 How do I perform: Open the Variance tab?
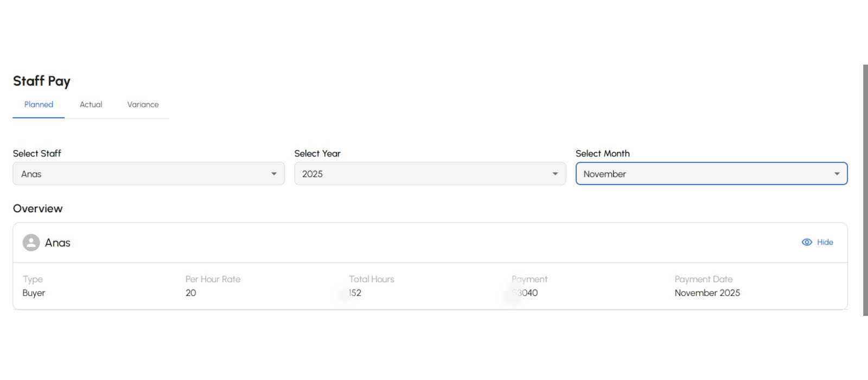[x=143, y=105]
